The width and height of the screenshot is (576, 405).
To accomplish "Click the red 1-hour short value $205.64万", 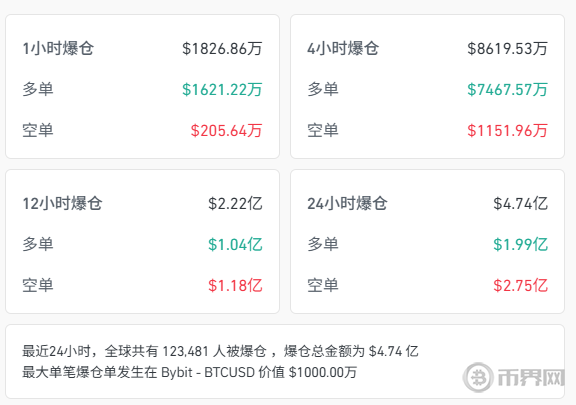I will [226, 130].
